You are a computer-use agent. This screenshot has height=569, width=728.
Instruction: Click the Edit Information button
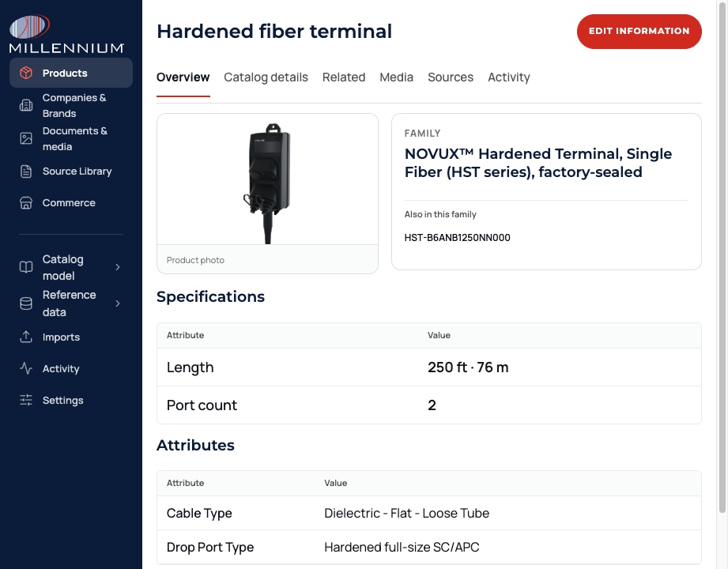click(x=639, y=31)
